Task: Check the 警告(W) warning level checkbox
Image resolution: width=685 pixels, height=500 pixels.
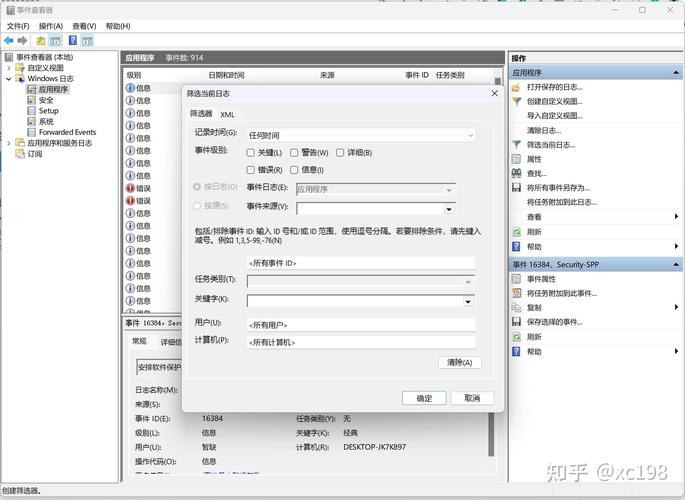Action: click(295, 153)
